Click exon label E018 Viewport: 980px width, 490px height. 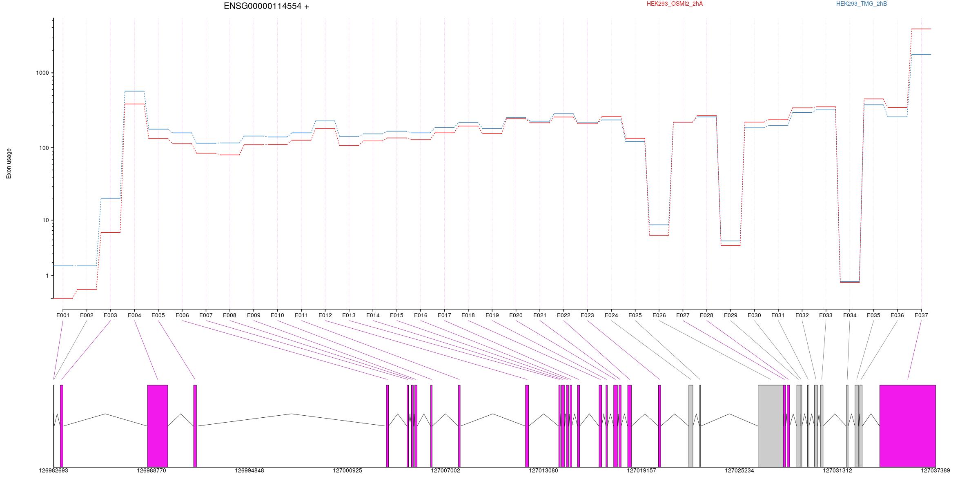(468, 315)
